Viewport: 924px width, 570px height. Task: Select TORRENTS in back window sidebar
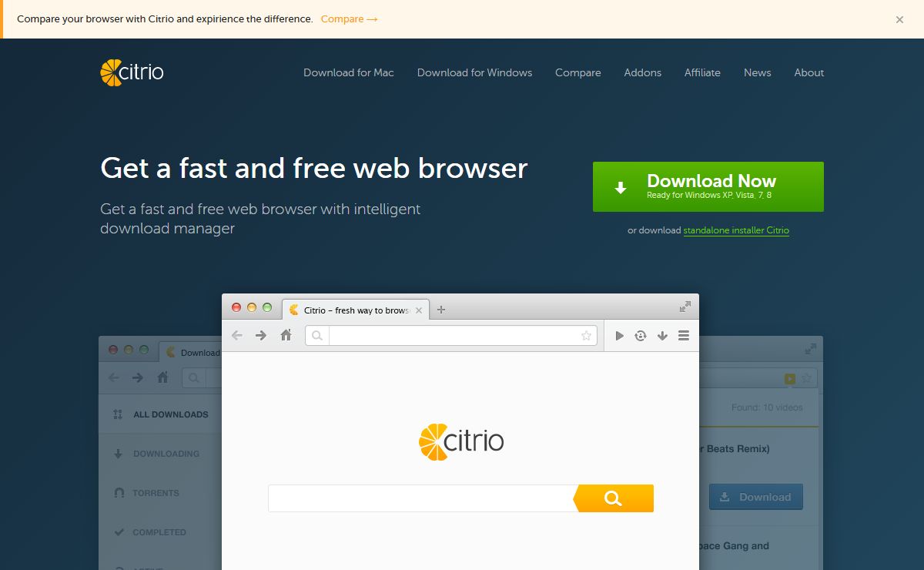[x=160, y=493]
